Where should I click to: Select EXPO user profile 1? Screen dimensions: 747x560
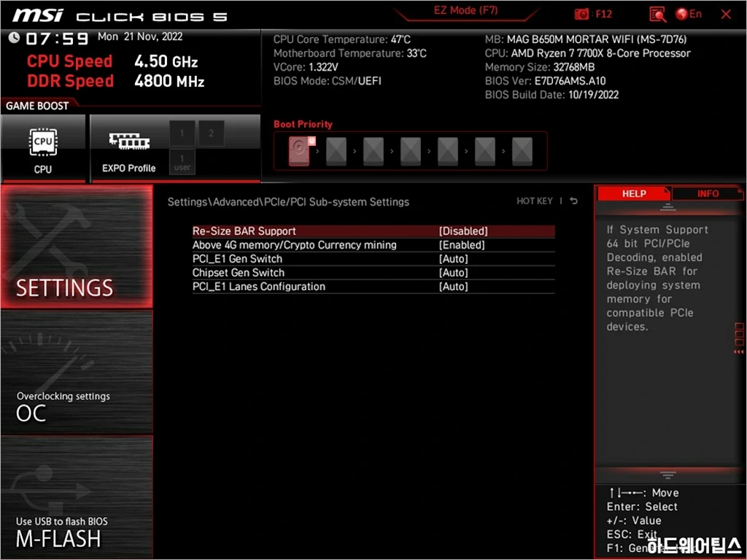tap(182, 162)
